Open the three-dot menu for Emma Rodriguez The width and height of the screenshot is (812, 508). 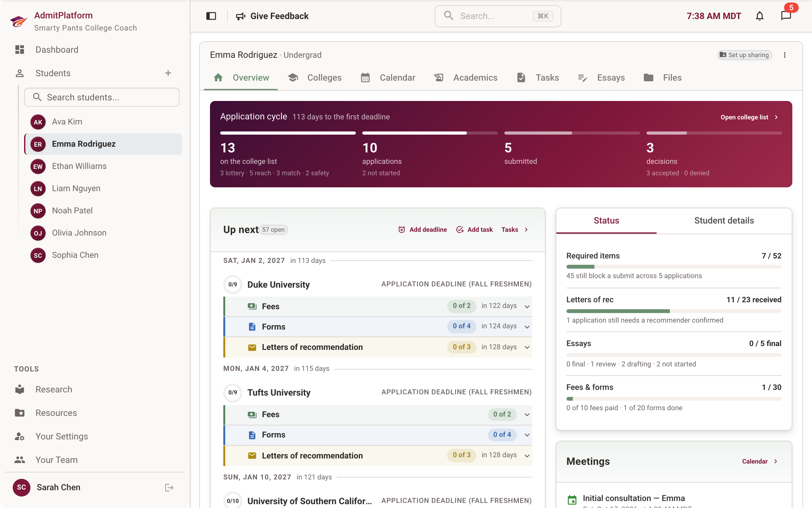click(x=784, y=55)
